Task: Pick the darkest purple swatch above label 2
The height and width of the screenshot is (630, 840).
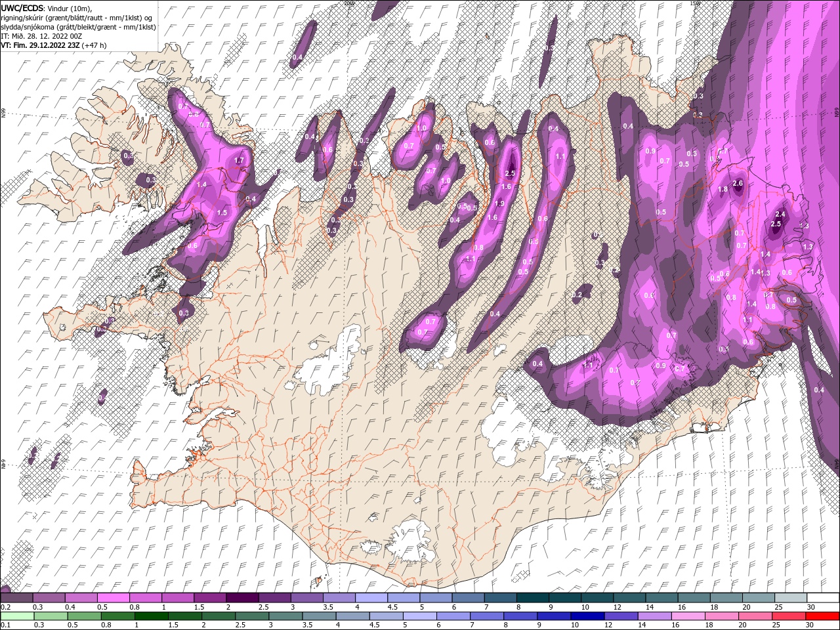Action: [x=242, y=598]
